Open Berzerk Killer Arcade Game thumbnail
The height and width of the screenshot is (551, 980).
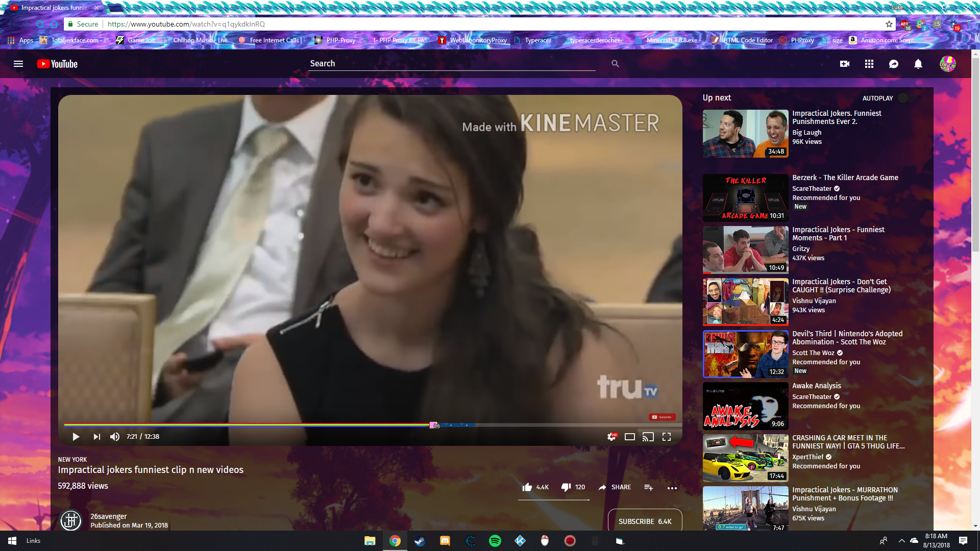tap(745, 197)
